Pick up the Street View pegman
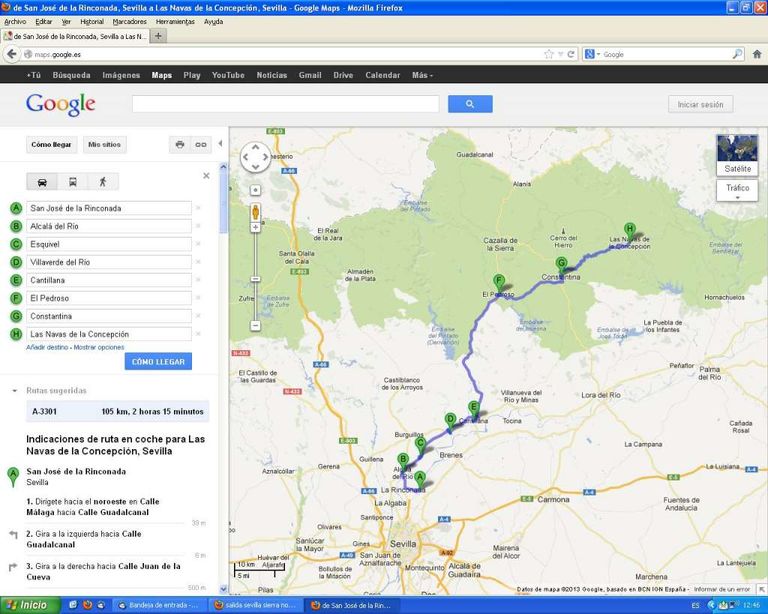Viewport: 768px width, 614px height. (255, 212)
